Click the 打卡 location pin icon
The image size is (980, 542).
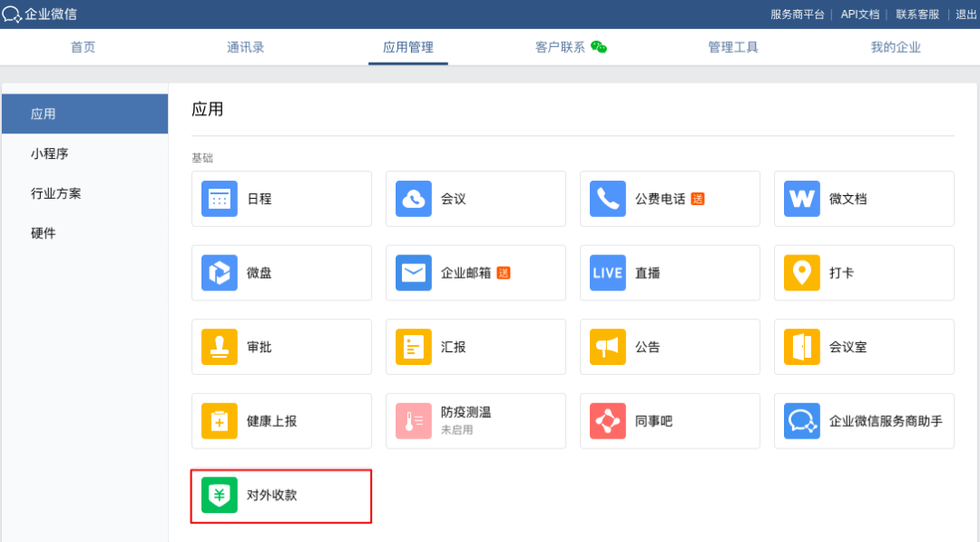click(x=802, y=273)
